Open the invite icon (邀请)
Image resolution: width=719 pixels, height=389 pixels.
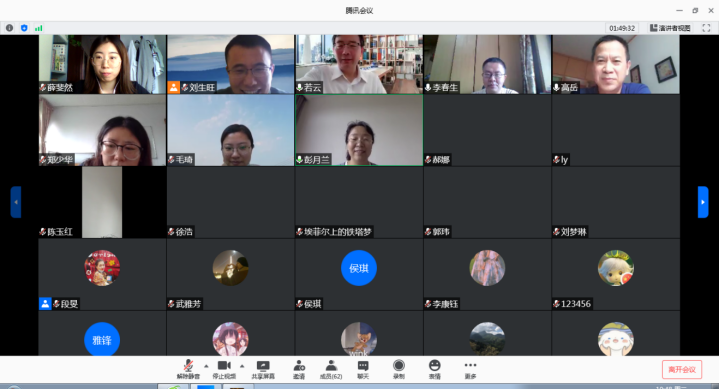point(299,369)
